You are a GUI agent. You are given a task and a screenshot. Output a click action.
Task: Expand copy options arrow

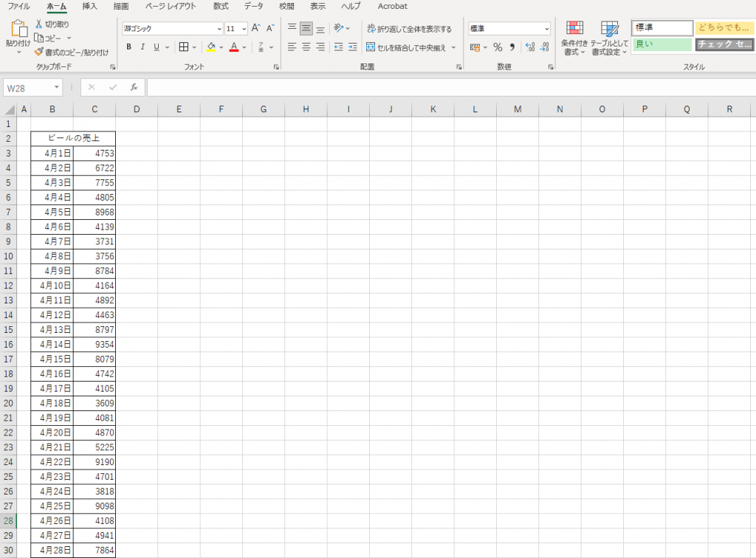pyautogui.click(x=69, y=38)
